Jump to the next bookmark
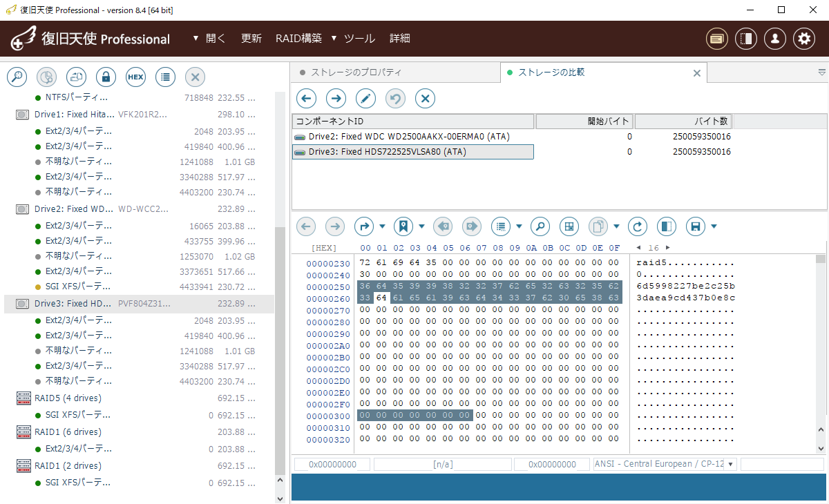This screenshot has height=504, width=829. pos(472,226)
